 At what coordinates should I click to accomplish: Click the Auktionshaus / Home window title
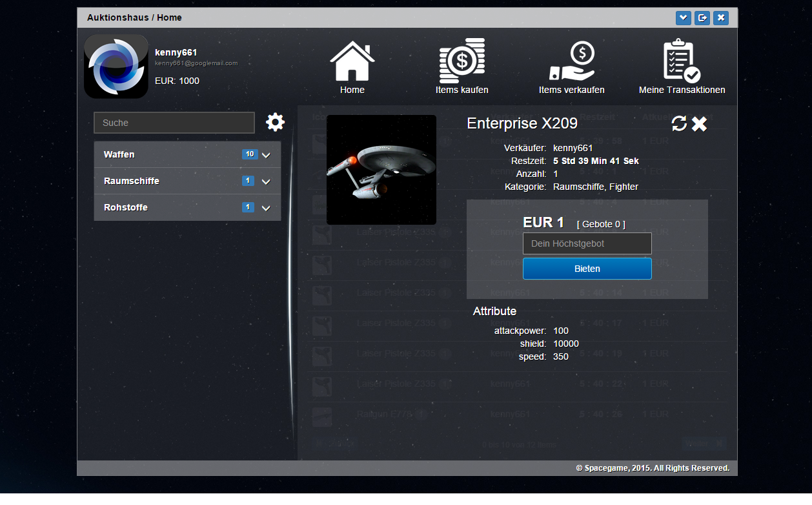tap(134, 17)
